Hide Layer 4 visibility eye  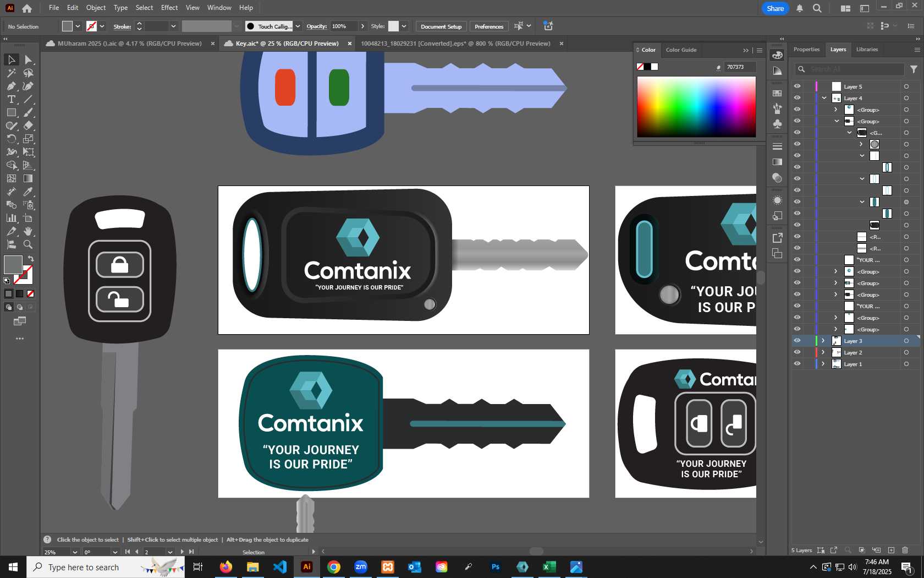click(x=797, y=98)
